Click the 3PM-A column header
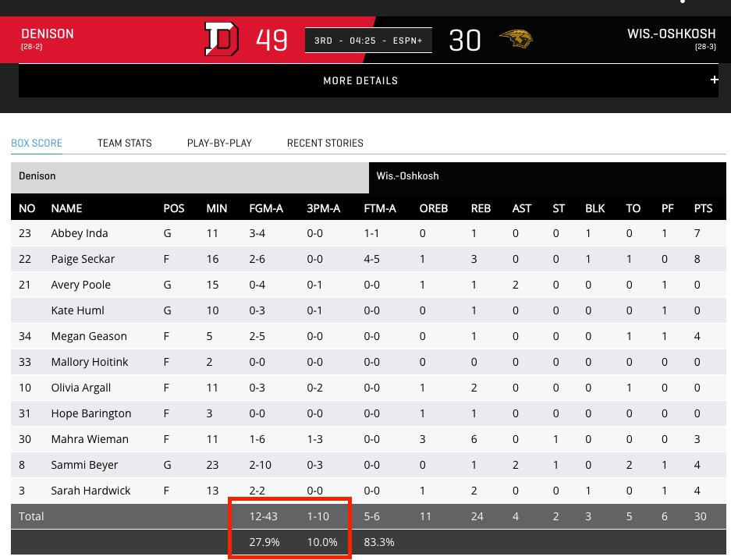Viewport: 731px width, 560px height. tap(324, 208)
